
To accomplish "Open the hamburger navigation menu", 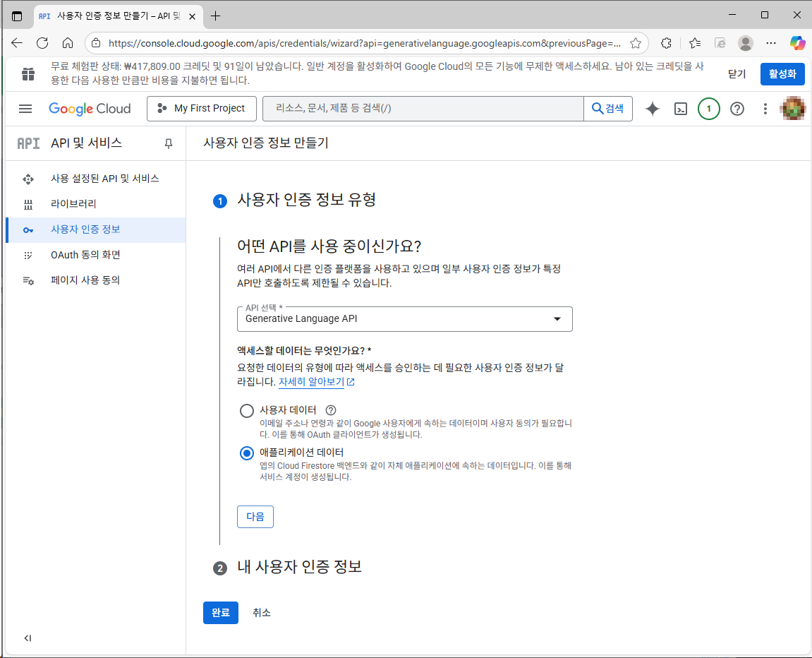I will point(25,109).
